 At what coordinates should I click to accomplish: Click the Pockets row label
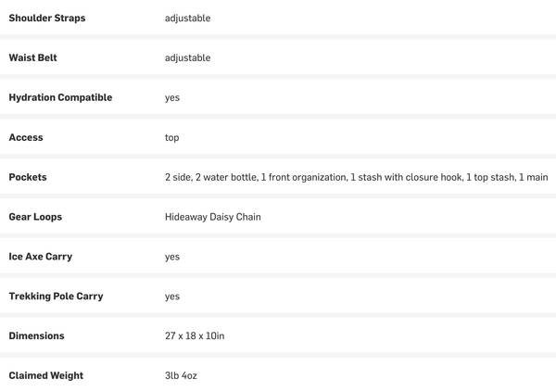pyautogui.click(x=28, y=177)
